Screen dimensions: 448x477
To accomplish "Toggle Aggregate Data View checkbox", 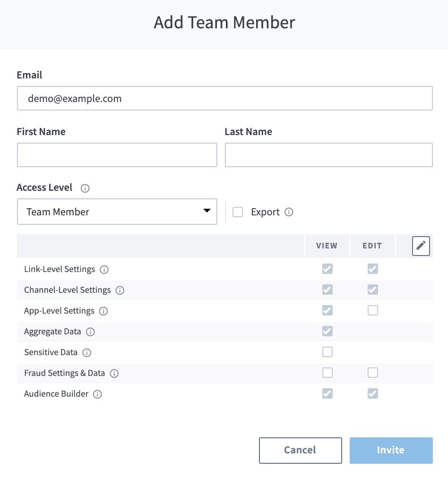I will click(x=327, y=331).
